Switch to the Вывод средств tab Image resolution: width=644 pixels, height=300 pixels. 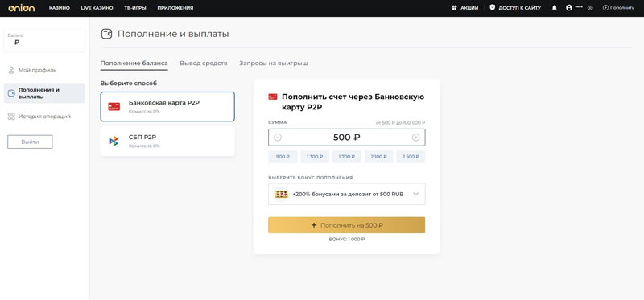tap(204, 64)
